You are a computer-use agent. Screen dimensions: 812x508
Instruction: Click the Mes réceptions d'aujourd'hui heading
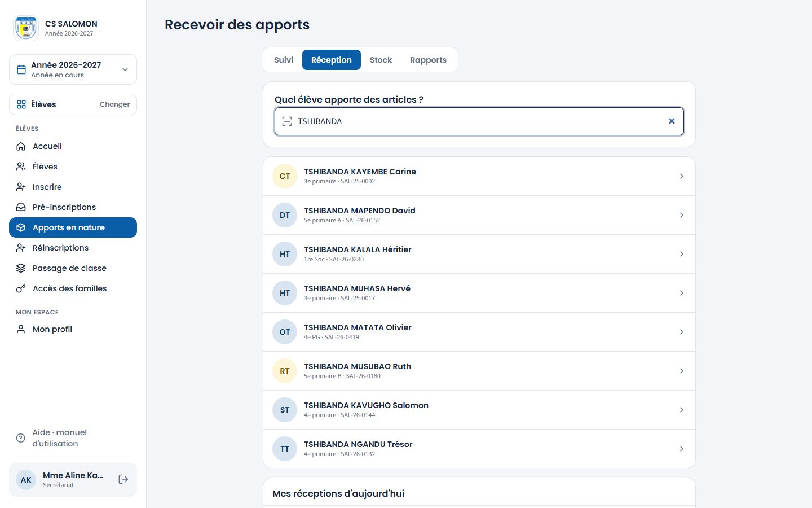pyautogui.click(x=338, y=493)
